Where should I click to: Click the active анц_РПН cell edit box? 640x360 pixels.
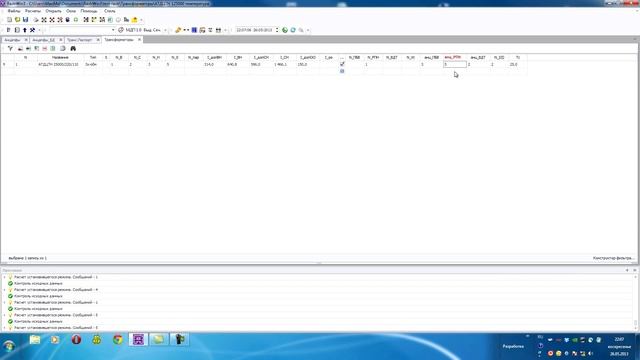click(455, 64)
